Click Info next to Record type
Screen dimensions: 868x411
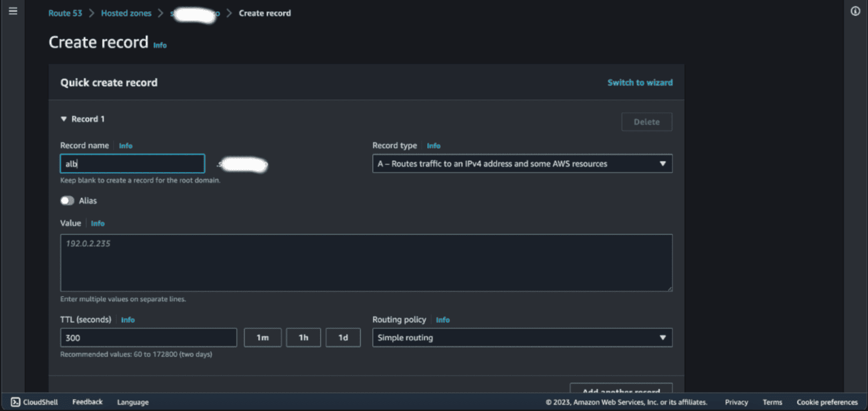pyautogui.click(x=433, y=145)
